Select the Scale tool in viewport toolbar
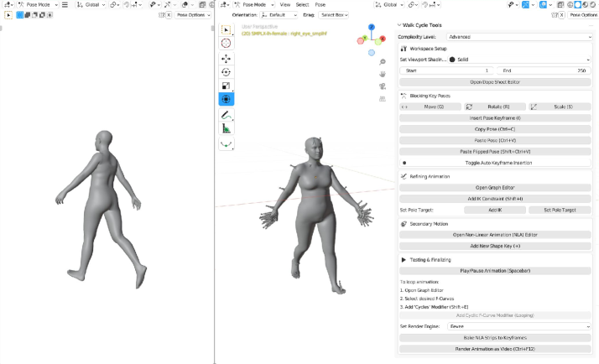The height and width of the screenshot is (364, 599). tap(227, 86)
